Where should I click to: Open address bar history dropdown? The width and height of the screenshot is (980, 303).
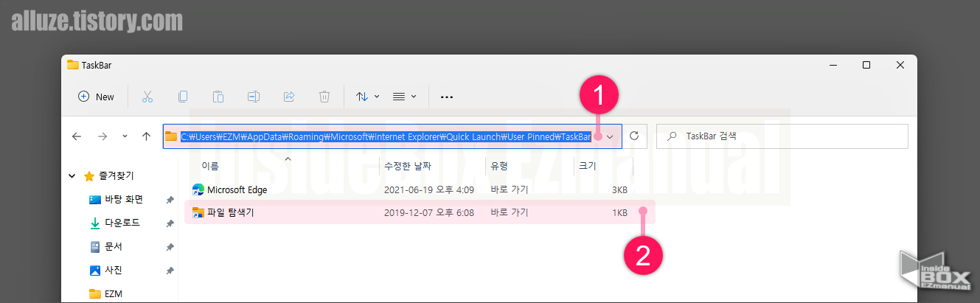(610, 137)
